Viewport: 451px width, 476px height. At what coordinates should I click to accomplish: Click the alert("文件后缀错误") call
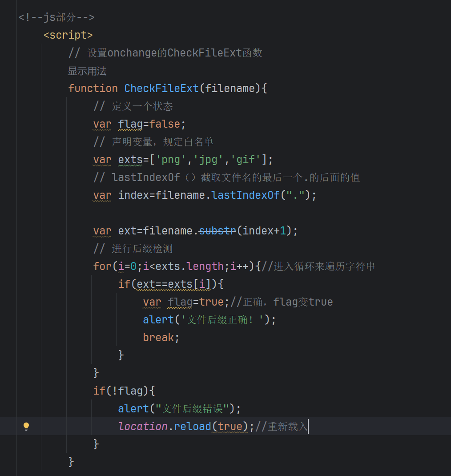(179, 409)
